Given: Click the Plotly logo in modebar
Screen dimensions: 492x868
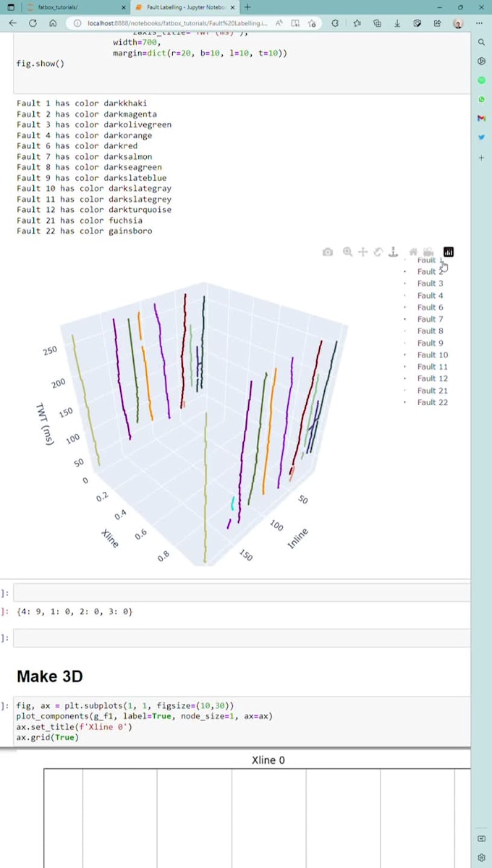Looking at the screenshot, I should [x=449, y=252].
